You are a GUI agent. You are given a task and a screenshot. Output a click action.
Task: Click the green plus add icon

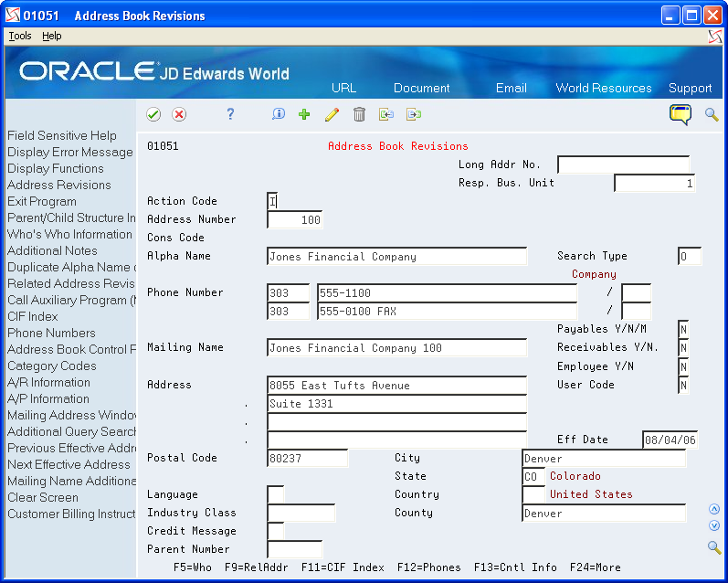[x=304, y=114]
